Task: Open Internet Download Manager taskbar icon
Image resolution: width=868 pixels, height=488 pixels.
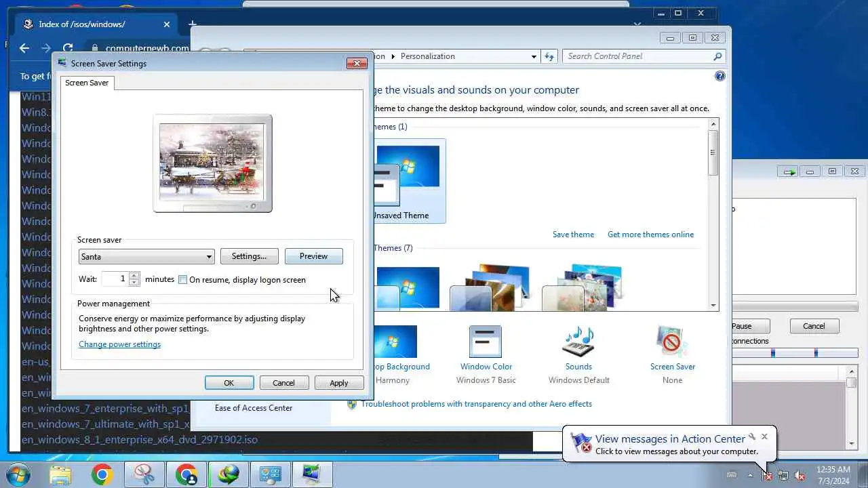Action: point(229,474)
